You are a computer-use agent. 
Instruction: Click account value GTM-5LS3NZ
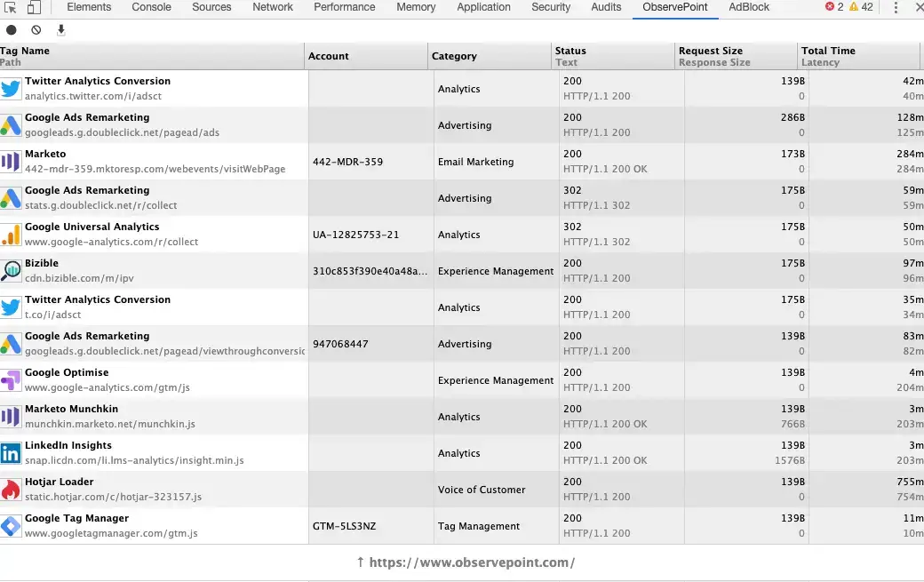pyautogui.click(x=344, y=526)
